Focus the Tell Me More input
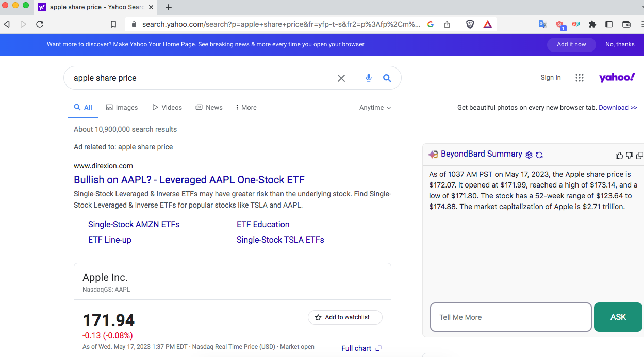644x357 pixels. tap(511, 317)
